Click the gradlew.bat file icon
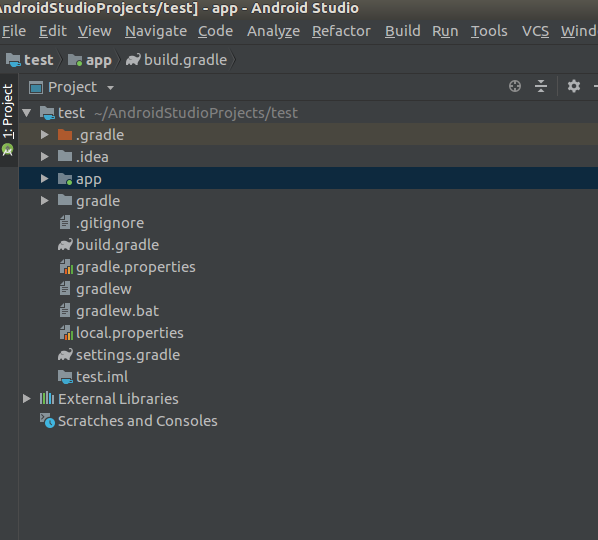 coord(65,310)
